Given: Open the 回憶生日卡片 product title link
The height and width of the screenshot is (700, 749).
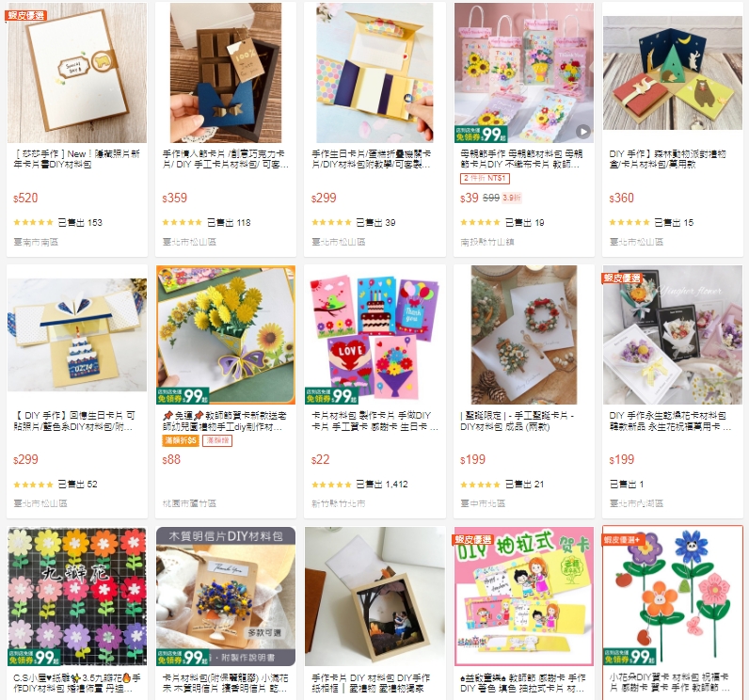Looking at the screenshot, I should [x=75, y=421].
